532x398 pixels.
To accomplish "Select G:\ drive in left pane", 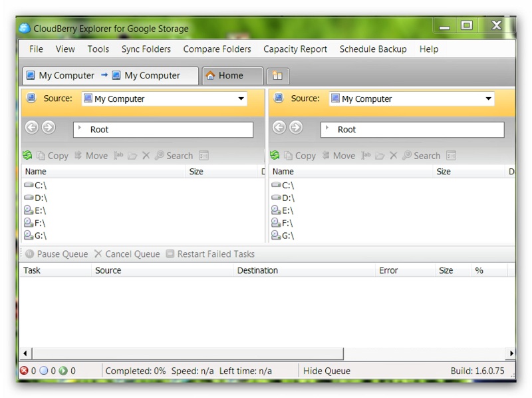I will pos(35,236).
